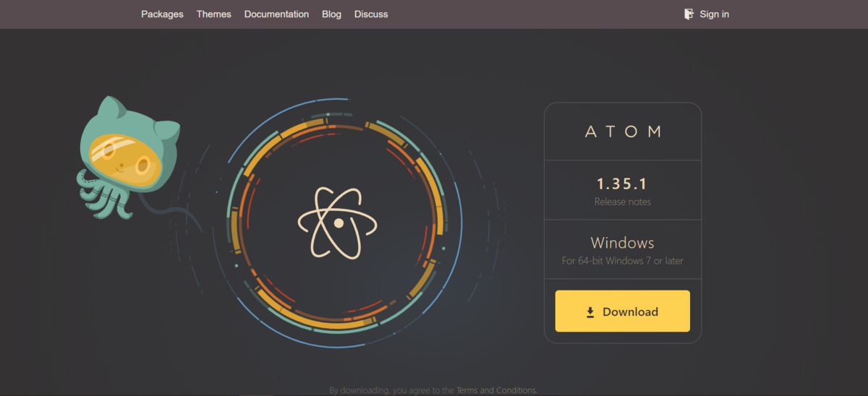Open the Release notes link
The height and width of the screenshot is (396, 868).
[623, 202]
